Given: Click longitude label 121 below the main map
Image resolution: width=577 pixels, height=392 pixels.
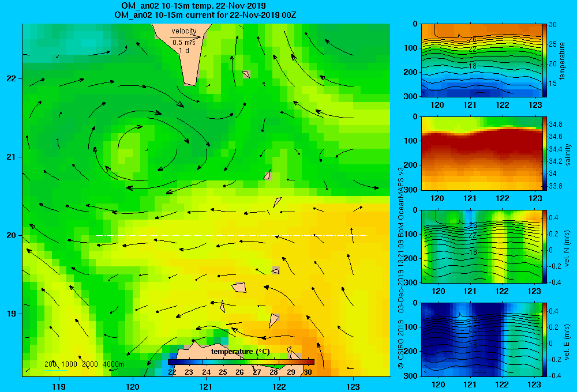Looking at the screenshot, I should pos(206,386).
